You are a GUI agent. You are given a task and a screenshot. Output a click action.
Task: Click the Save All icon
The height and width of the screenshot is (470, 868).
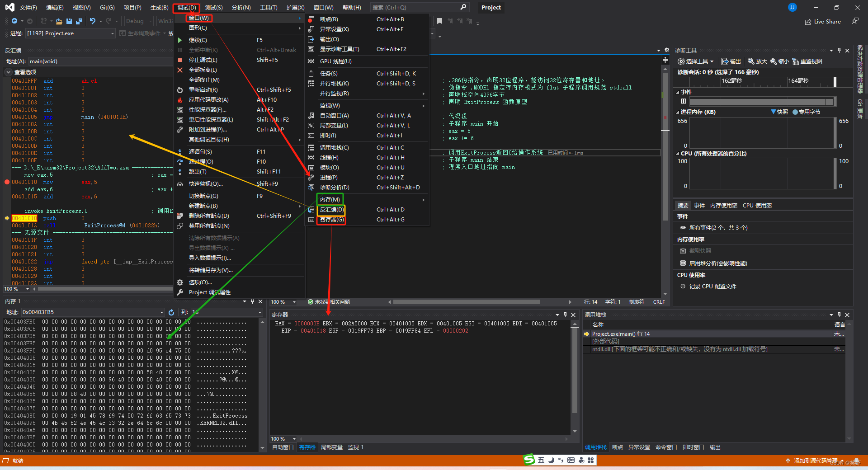(79, 21)
